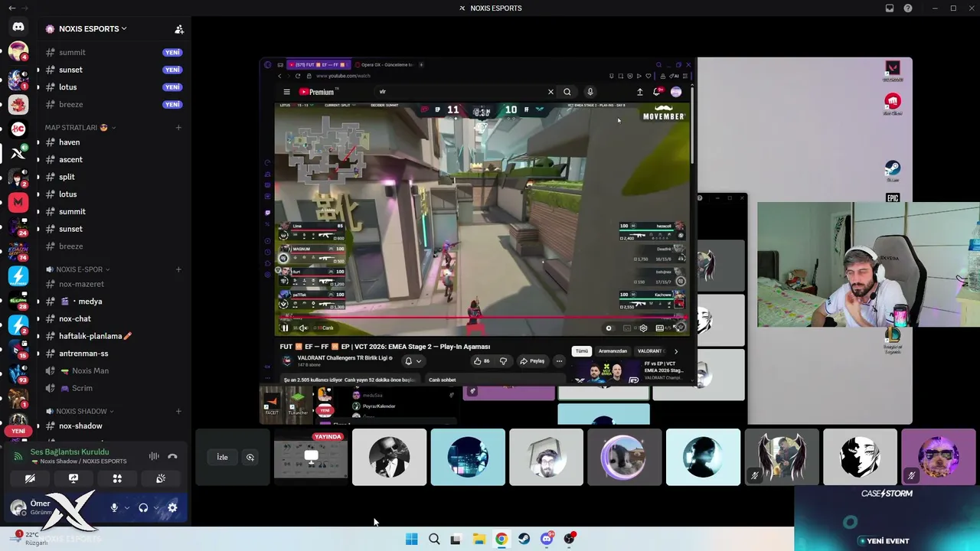Open Task View from the taskbar
The image size is (980, 551).
[x=456, y=539]
